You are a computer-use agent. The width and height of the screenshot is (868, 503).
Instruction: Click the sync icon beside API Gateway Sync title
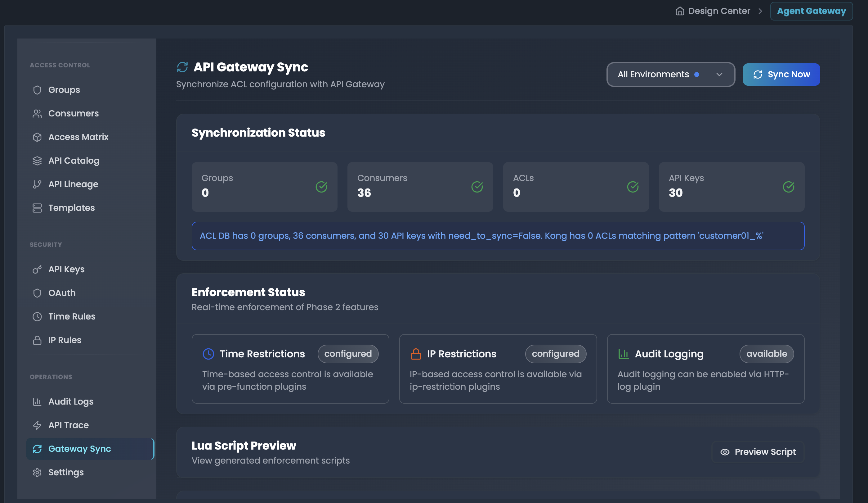[x=182, y=67]
